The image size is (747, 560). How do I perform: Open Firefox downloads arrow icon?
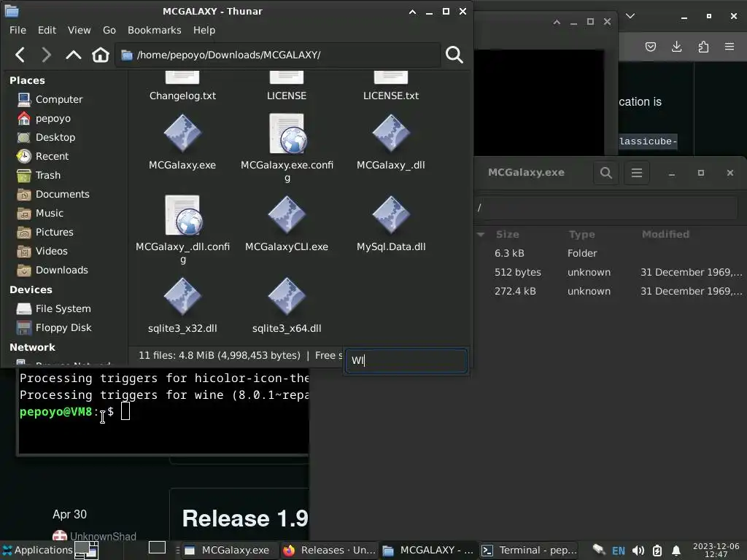click(x=676, y=47)
